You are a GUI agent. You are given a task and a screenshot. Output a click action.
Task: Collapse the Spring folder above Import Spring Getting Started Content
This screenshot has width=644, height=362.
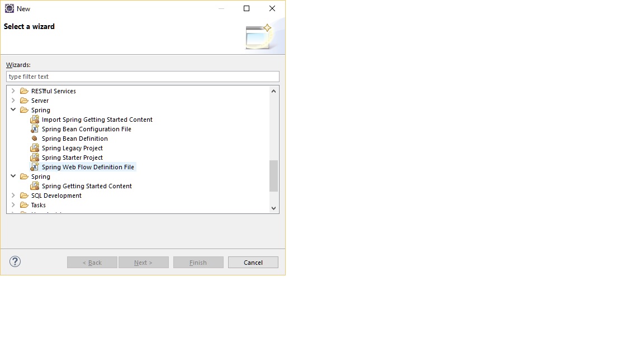pyautogui.click(x=13, y=109)
